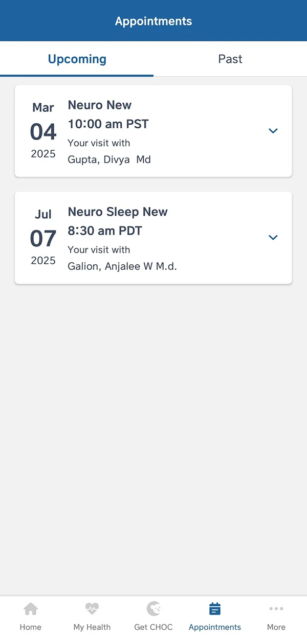This screenshot has height=644, width=307.
Task: Tap the Get CHOC bear icon
Action: 153,609
